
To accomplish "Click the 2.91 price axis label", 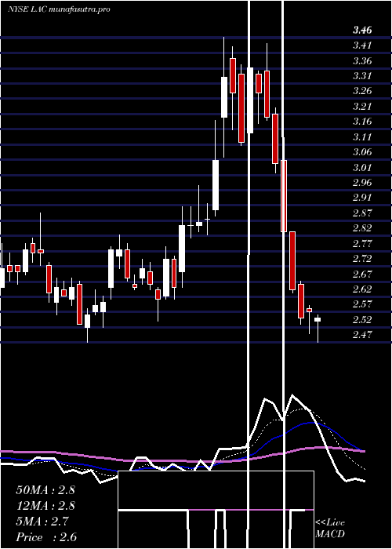I will point(362,198).
